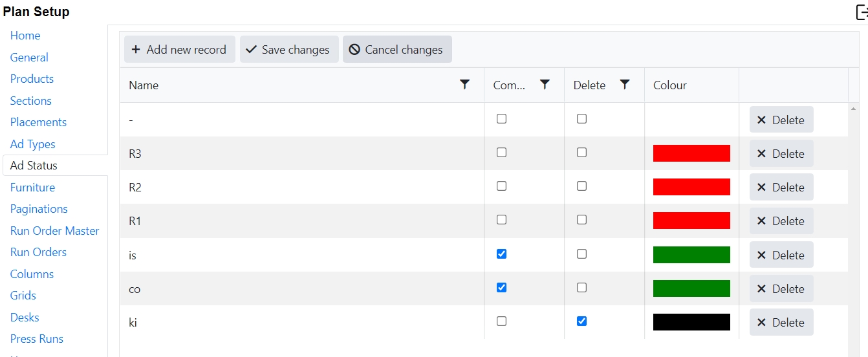Open the Products setup page
The height and width of the screenshot is (357, 868).
[x=32, y=79]
